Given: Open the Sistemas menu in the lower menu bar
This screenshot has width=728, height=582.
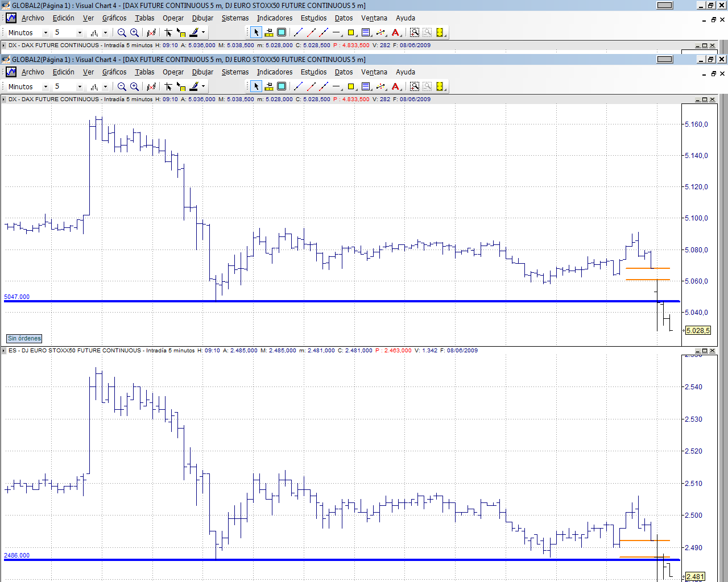Looking at the screenshot, I should point(235,72).
